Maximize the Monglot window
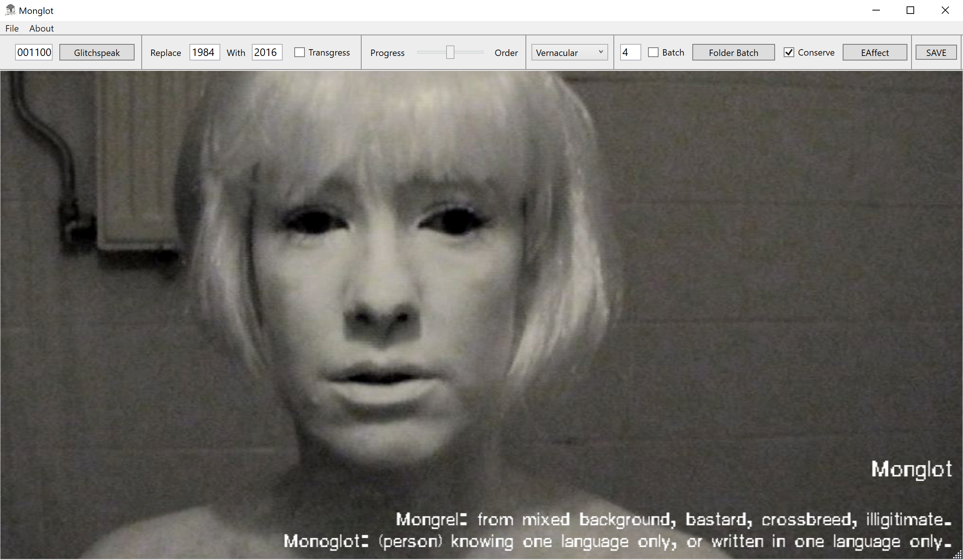Viewport: 963px width, 560px height. click(910, 10)
